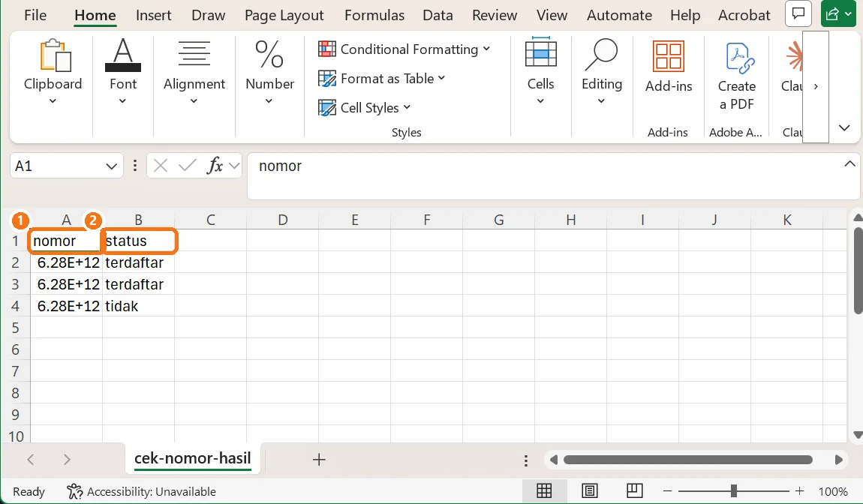Screen dimensions: 863x504
Task: Select row 5 header
Action: [x=16, y=328]
